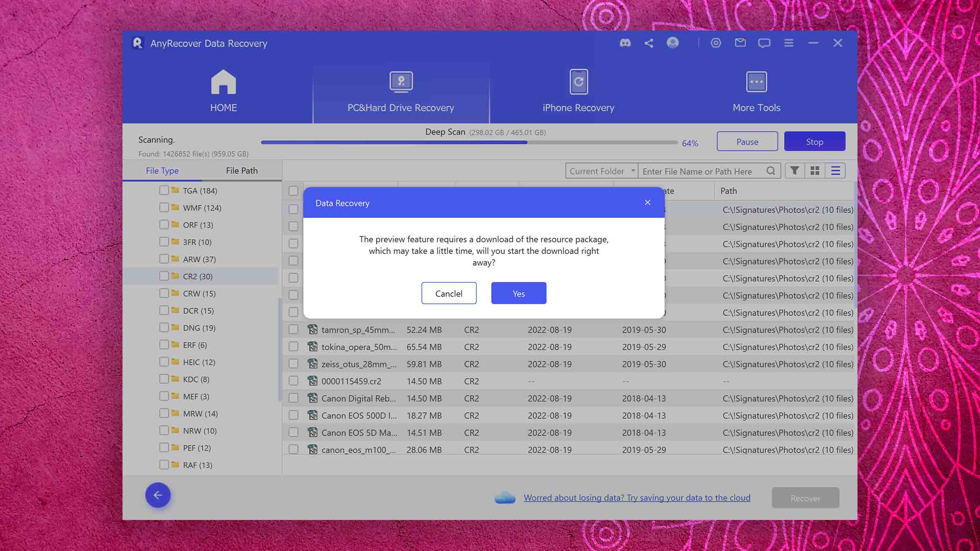980x551 pixels.
Task: Open PC&Hard Drive Recovery tab
Action: [x=401, y=91]
